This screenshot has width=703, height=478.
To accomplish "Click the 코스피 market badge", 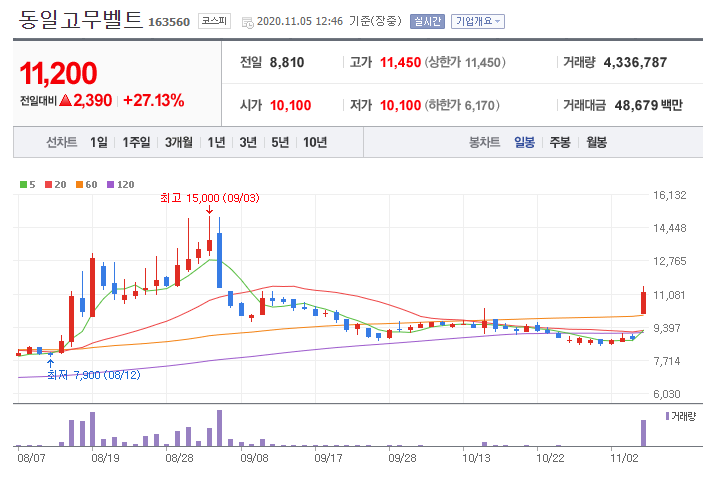I will pyautogui.click(x=214, y=21).
